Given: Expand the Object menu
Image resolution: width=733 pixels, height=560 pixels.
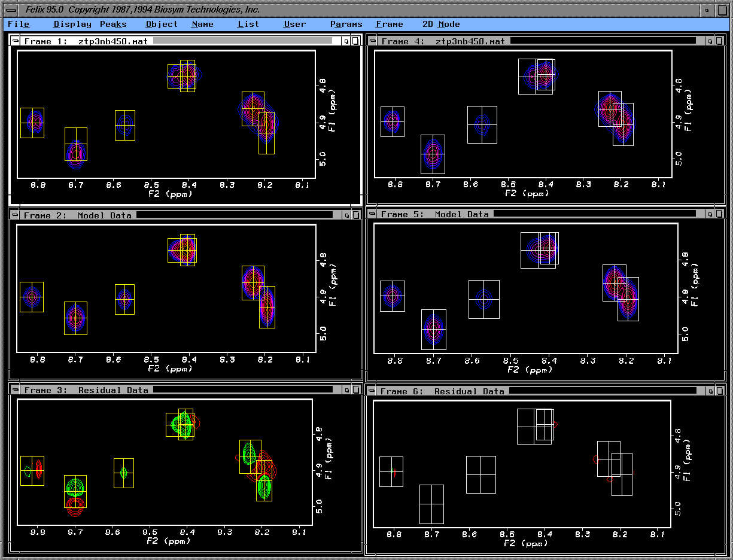Looking at the screenshot, I should (162, 25).
